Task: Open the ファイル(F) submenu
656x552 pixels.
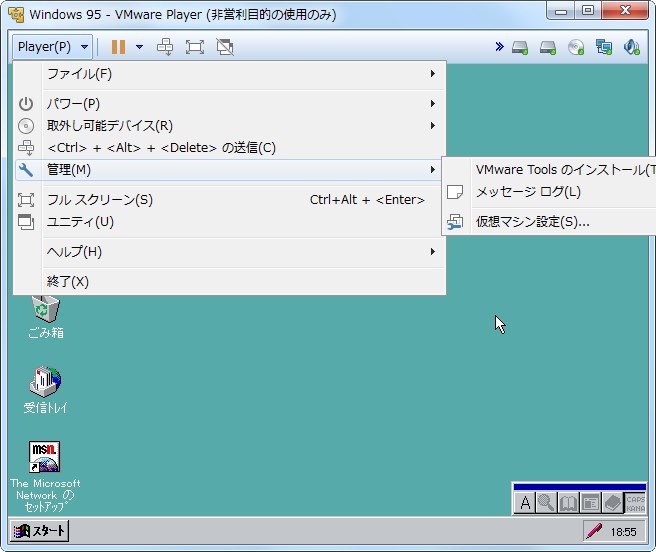Action: [x=230, y=74]
